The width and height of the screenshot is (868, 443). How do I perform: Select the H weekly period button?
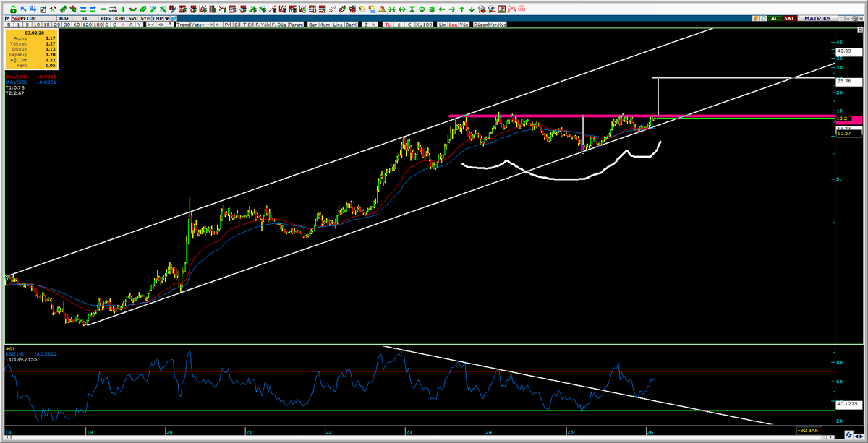tap(123, 24)
